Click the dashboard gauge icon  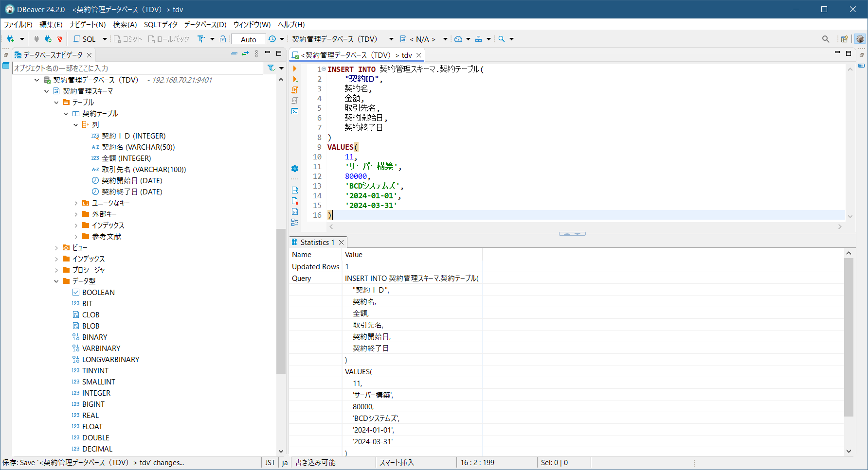click(x=458, y=39)
